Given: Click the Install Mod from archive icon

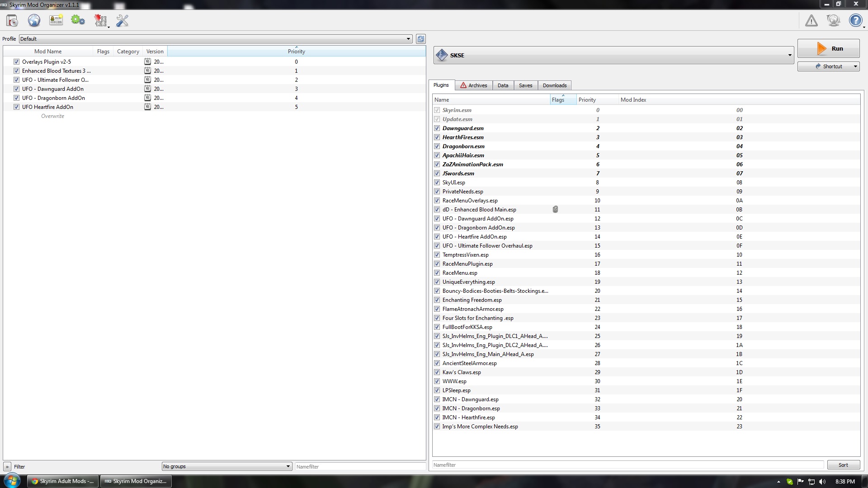Looking at the screenshot, I should pyautogui.click(x=12, y=21).
